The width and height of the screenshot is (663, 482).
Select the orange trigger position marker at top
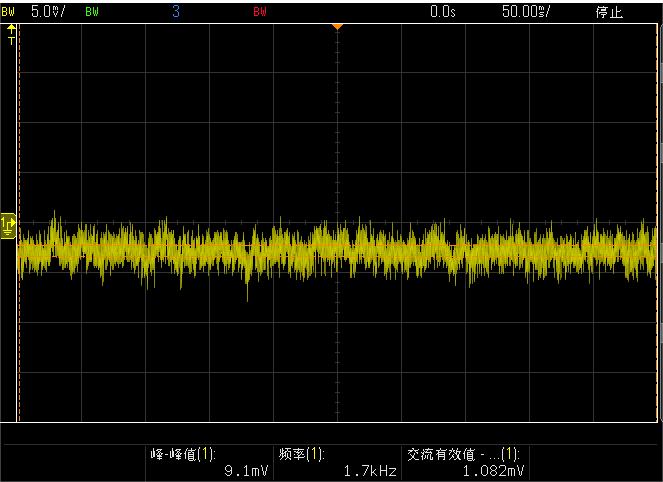pyautogui.click(x=338, y=25)
